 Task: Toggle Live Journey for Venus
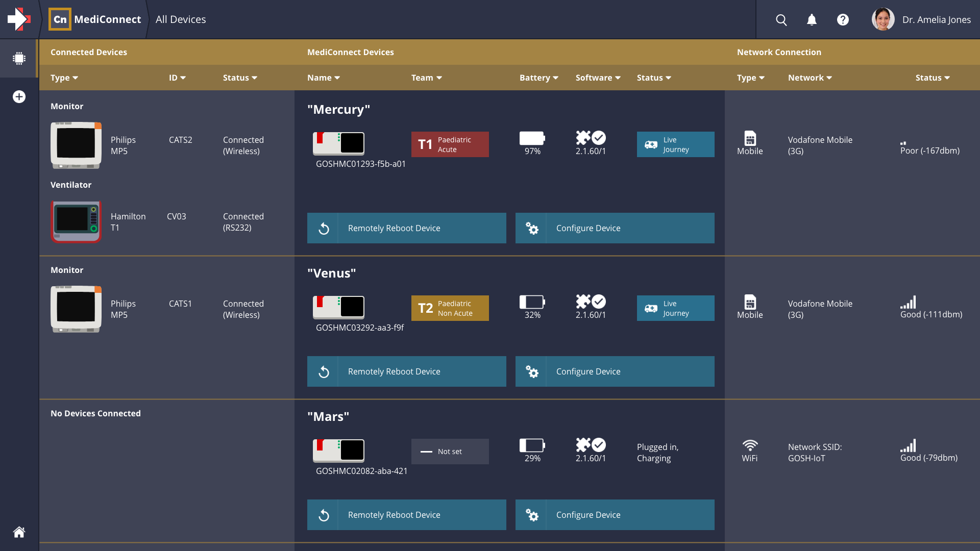coord(675,308)
